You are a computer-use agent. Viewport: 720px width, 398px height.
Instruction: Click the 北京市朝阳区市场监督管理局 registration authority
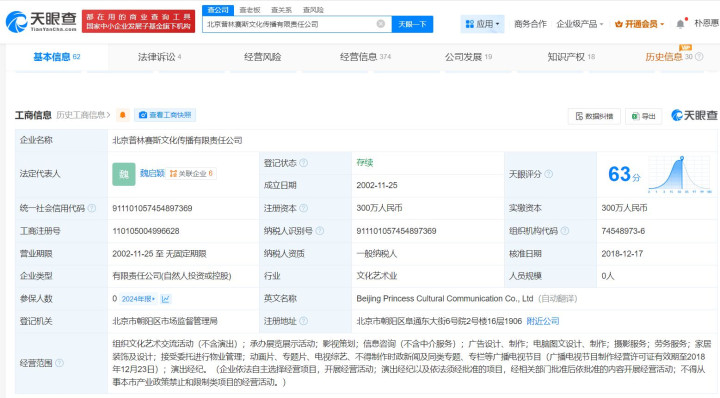(165, 321)
